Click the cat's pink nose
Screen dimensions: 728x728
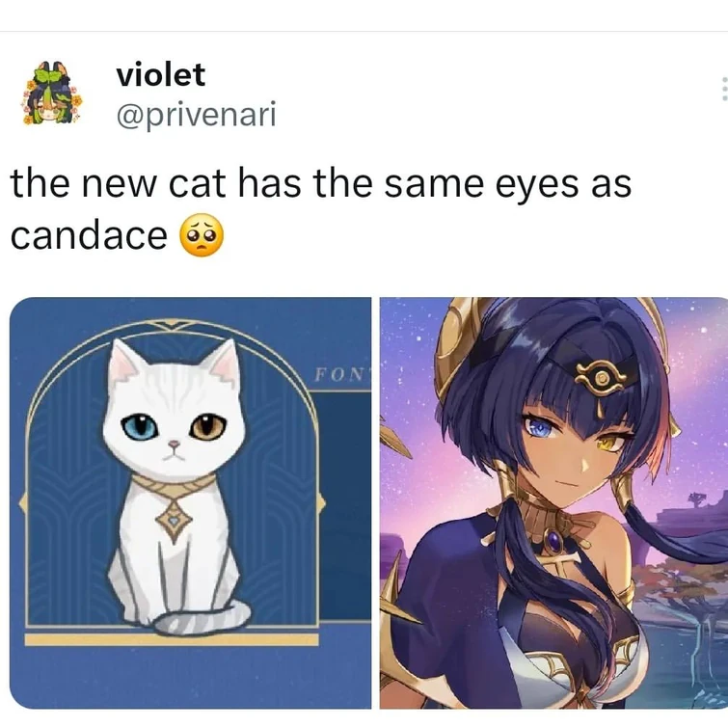coord(175,445)
